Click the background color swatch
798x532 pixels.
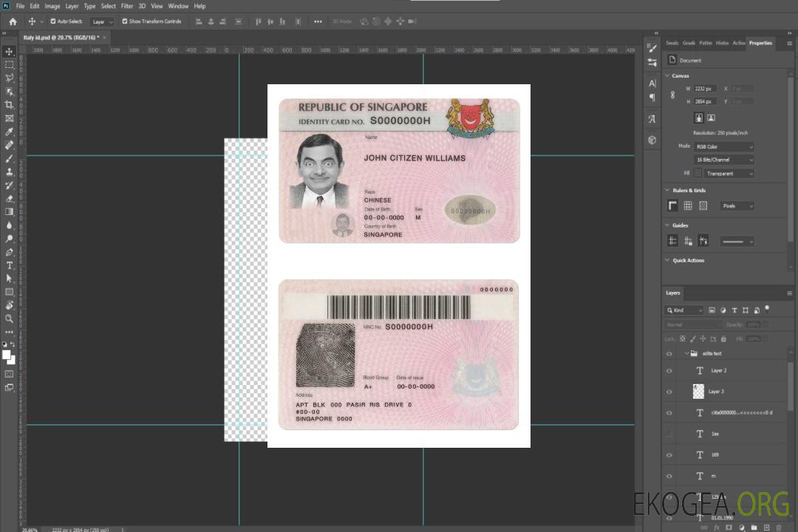tap(13, 361)
